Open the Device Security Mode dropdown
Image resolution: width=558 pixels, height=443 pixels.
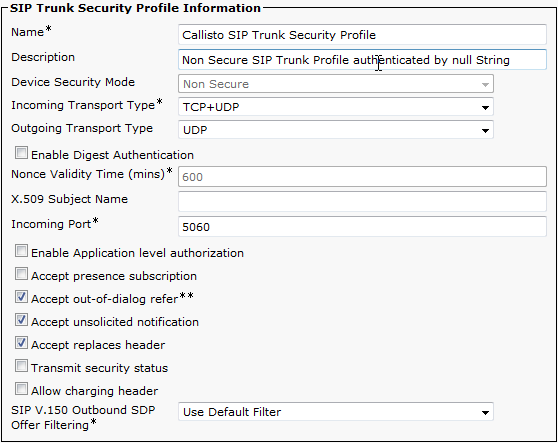click(x=336, y=84)
